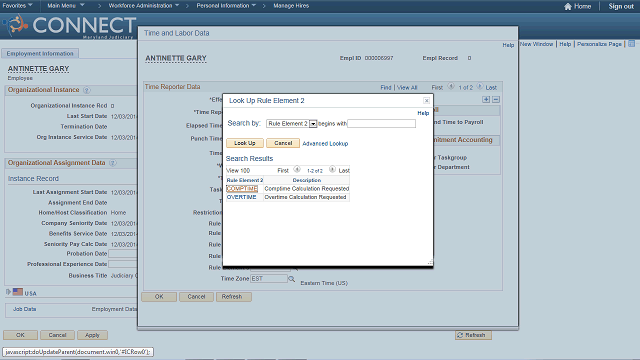
Task: Click inside the begins with search field
Action: click(381, 124)
